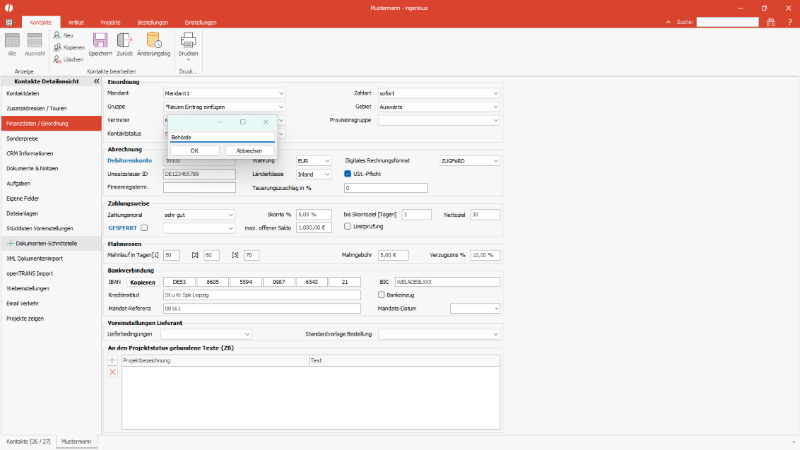The height and width of the screenshot is (450, 800).
Task: Click the IBAN Kopieren button
Action: [x=145, y=282]
